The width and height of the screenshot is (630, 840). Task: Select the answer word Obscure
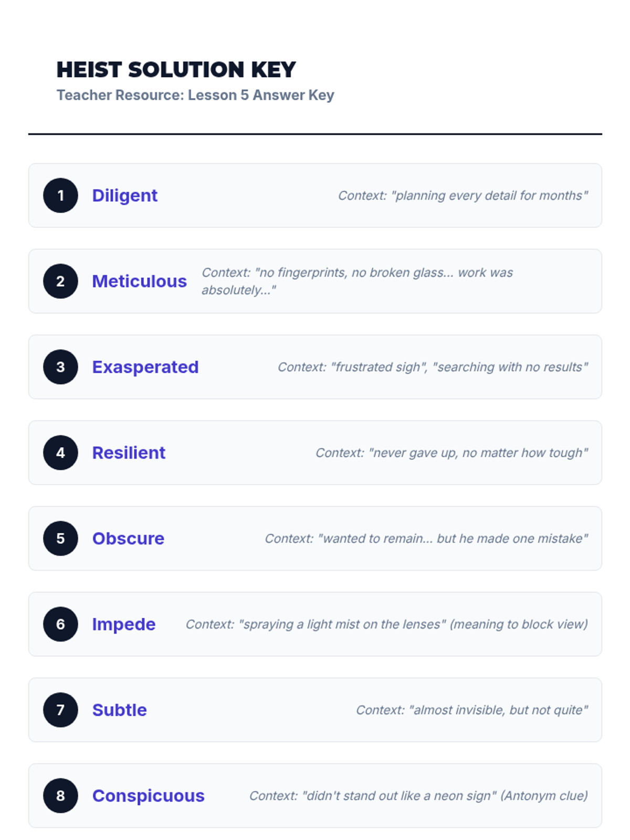128,539
